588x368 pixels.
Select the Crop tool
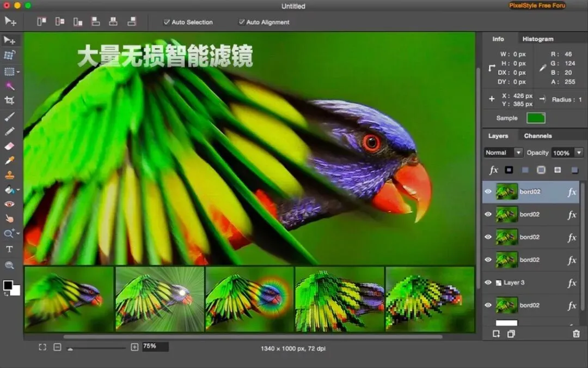9,100
